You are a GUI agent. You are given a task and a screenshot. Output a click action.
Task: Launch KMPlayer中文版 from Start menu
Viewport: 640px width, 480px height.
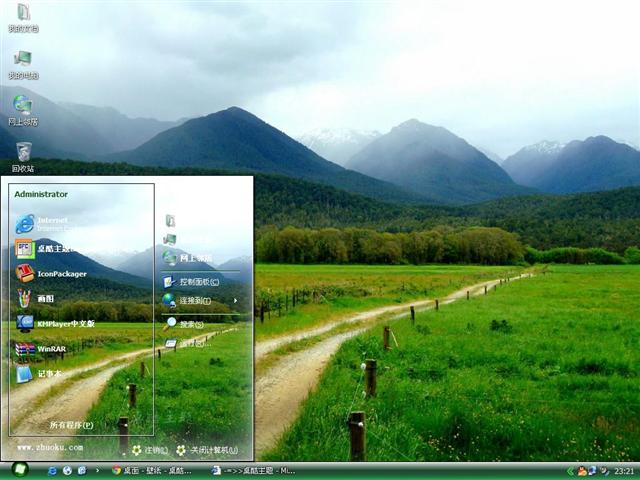pyautogui.click(x=56, y=324)
